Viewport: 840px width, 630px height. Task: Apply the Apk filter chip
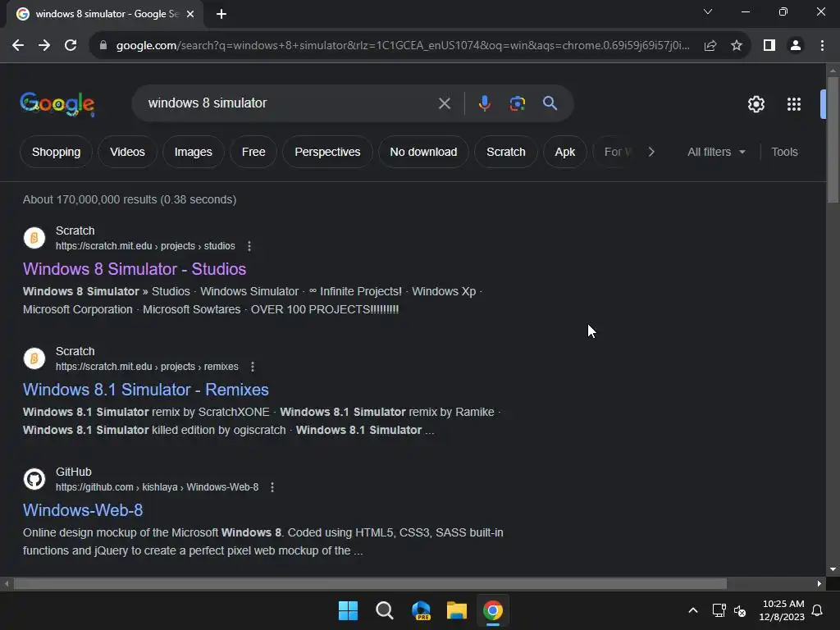564,152
